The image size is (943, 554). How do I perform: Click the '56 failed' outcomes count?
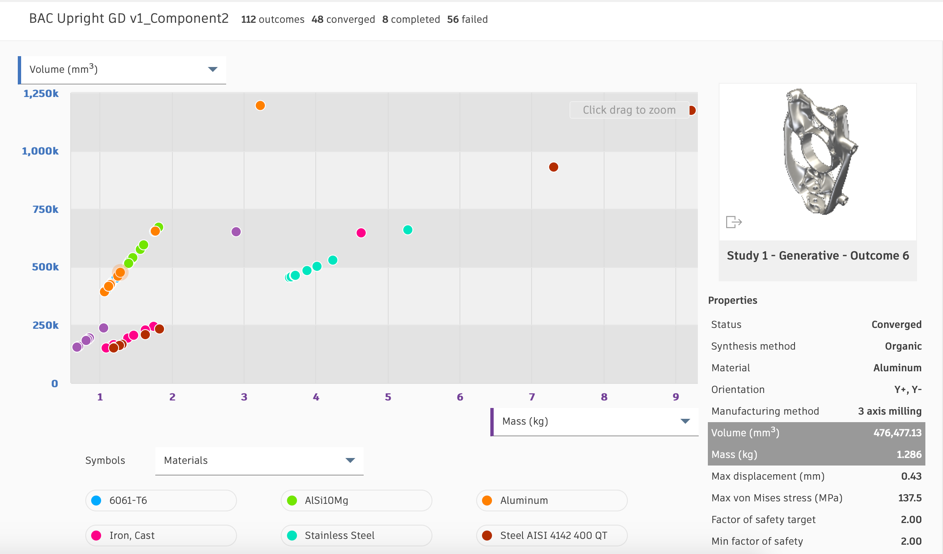pyautogui.click(x=467, y=19)
